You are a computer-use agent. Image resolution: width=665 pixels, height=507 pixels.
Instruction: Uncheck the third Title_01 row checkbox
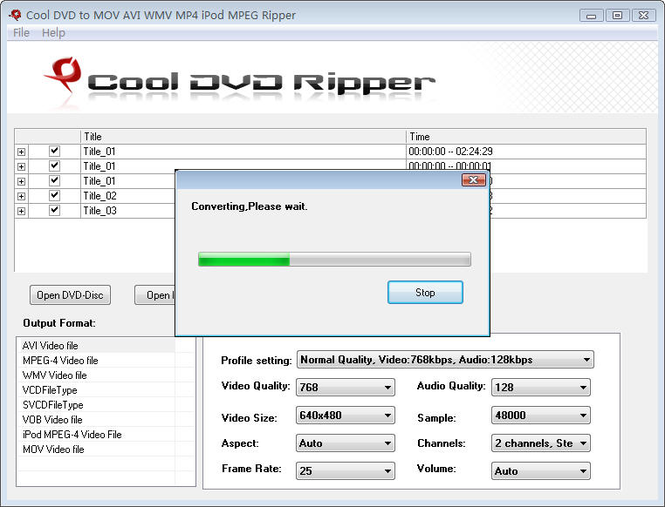point(54,181)
